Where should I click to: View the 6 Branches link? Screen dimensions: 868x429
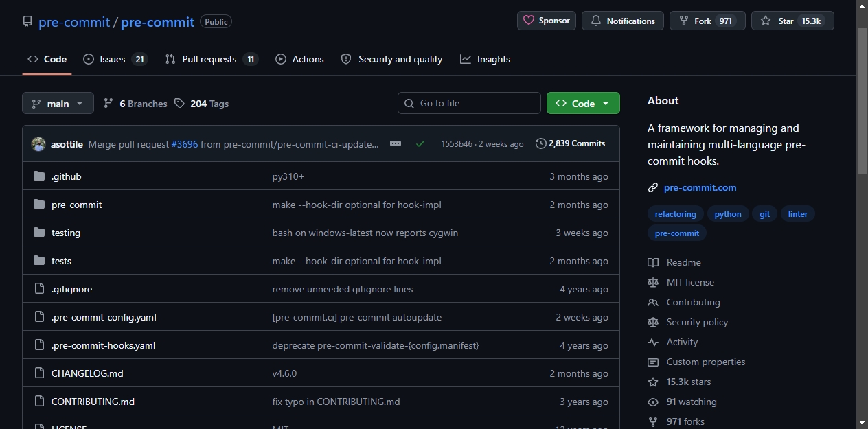click(135, 104)
